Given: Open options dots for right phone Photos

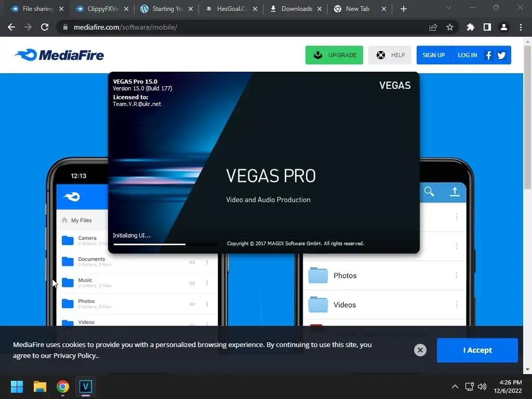Looking at the screenshot, I should tap(457, 275).
